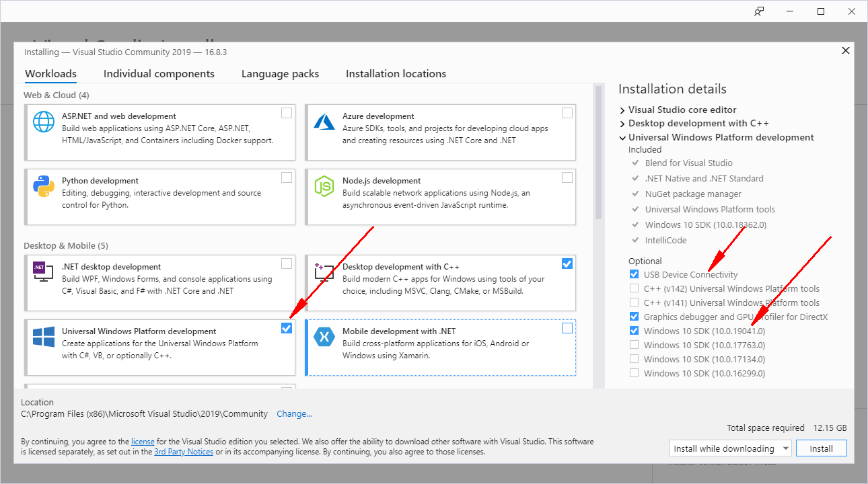The image size is (868, 484).
Task: Click the ASP.NET globe icon
Action: click(x=44, y=122)
